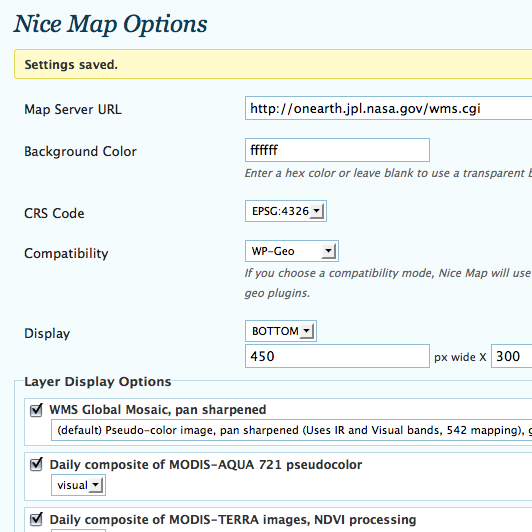
Task: Open the CRS Code EPSG:4326 dropdown
Action: 286,211
